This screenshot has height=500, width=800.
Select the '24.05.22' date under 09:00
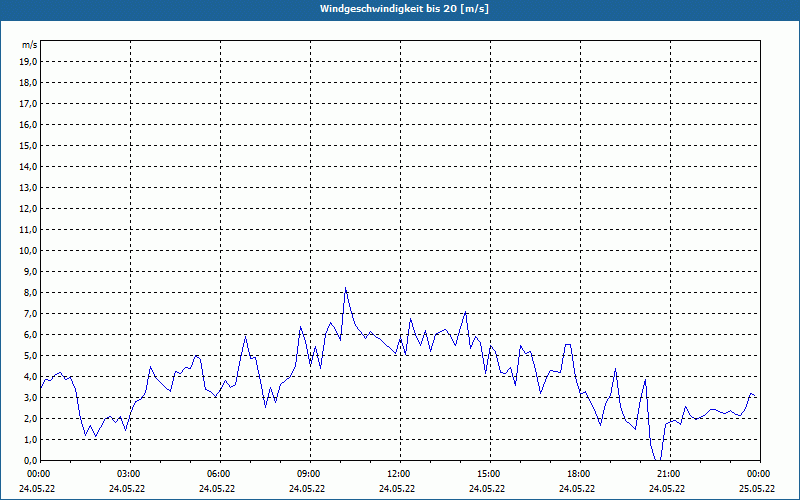[x=307, y=489]
